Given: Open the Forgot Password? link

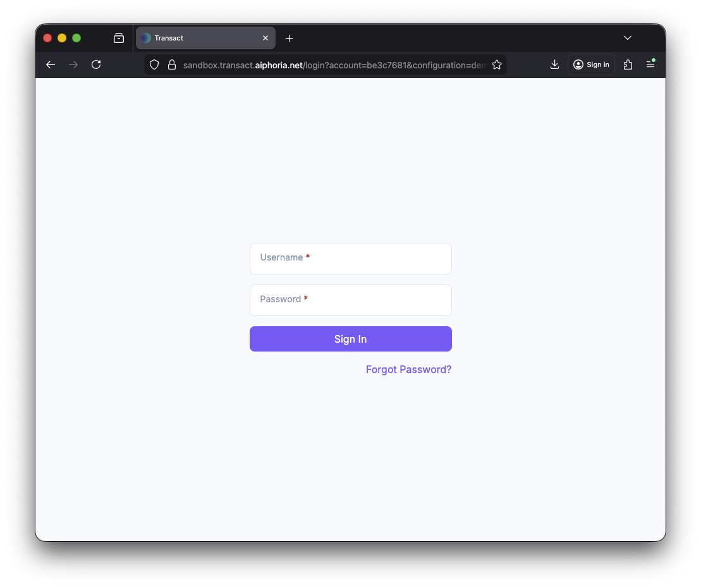Looking at the screenshot, I should coord(408,370).
